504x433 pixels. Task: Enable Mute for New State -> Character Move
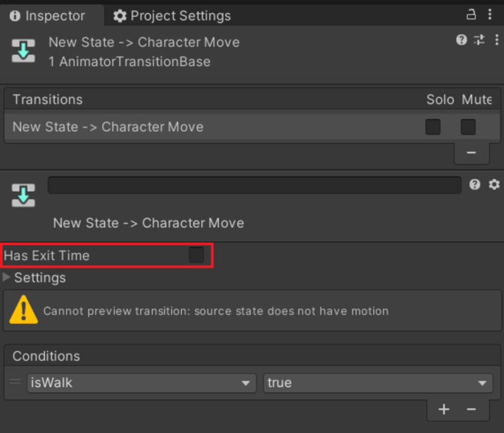(x=468, y=127)
